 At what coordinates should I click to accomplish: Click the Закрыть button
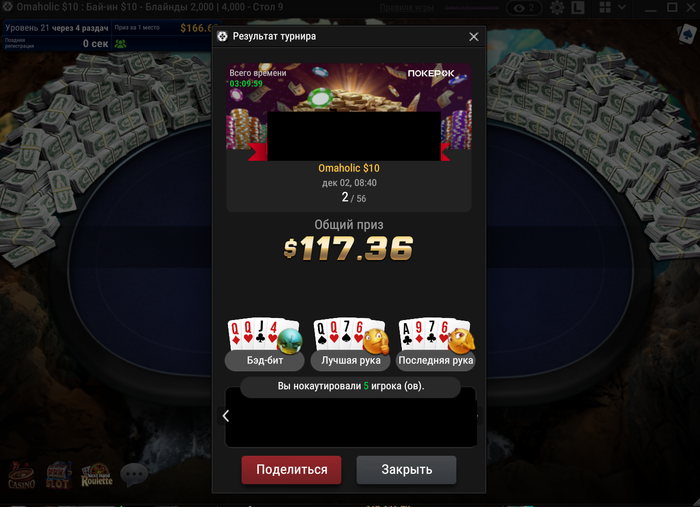(406, 470)
